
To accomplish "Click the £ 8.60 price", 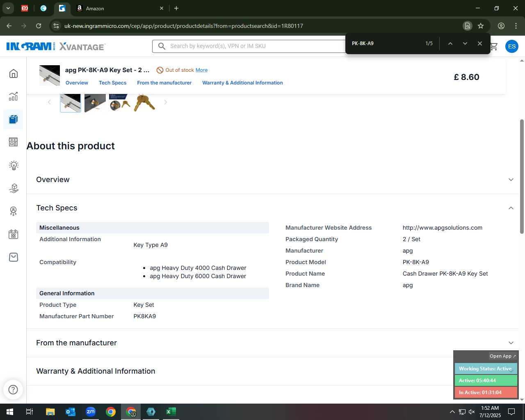I will coord(466,77).
